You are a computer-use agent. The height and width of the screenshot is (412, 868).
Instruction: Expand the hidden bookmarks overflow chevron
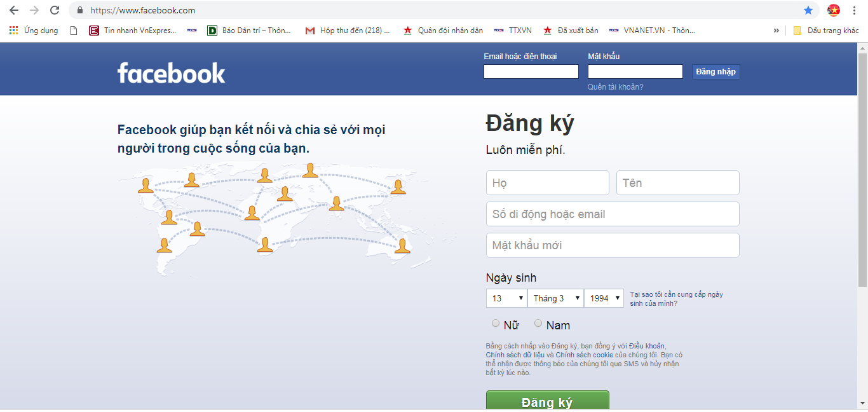click(x=776, y=30)
